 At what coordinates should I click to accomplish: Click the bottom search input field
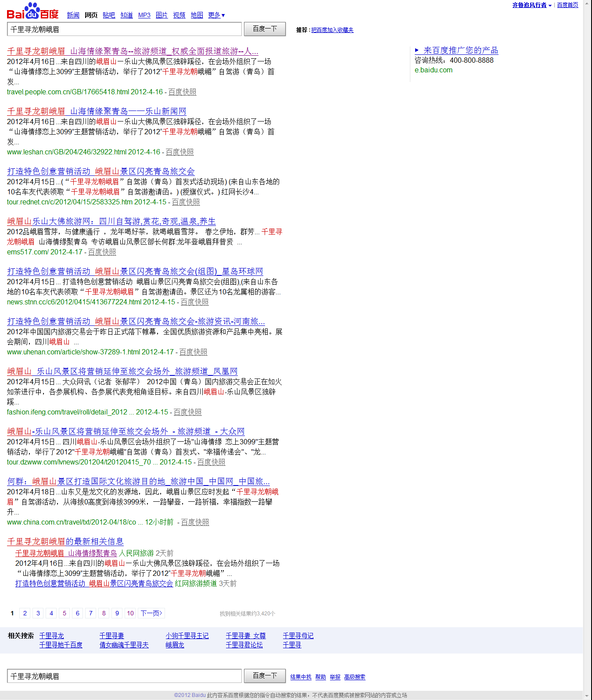(x=125, y=676)
